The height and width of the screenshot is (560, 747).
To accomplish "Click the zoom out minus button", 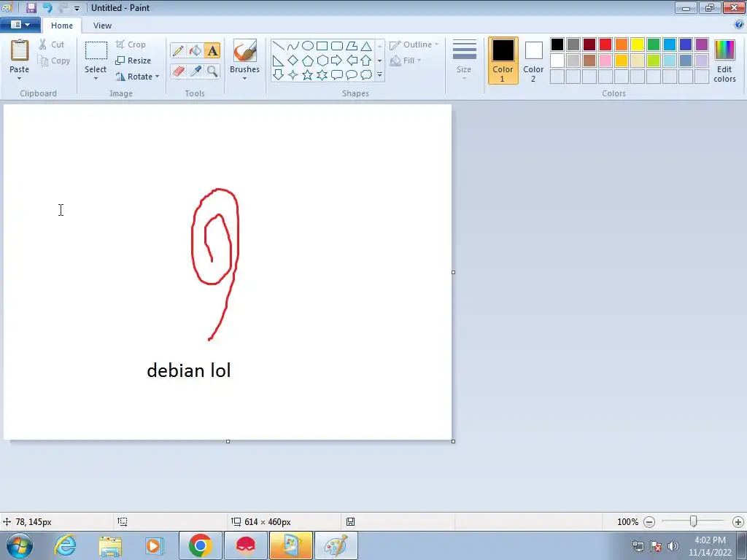I will [x=649, y=522].
